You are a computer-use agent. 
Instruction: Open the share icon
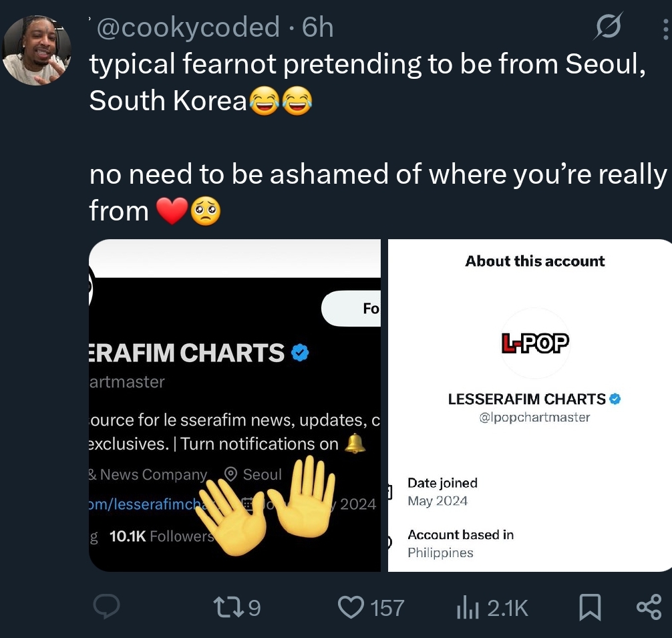(649, 607)
